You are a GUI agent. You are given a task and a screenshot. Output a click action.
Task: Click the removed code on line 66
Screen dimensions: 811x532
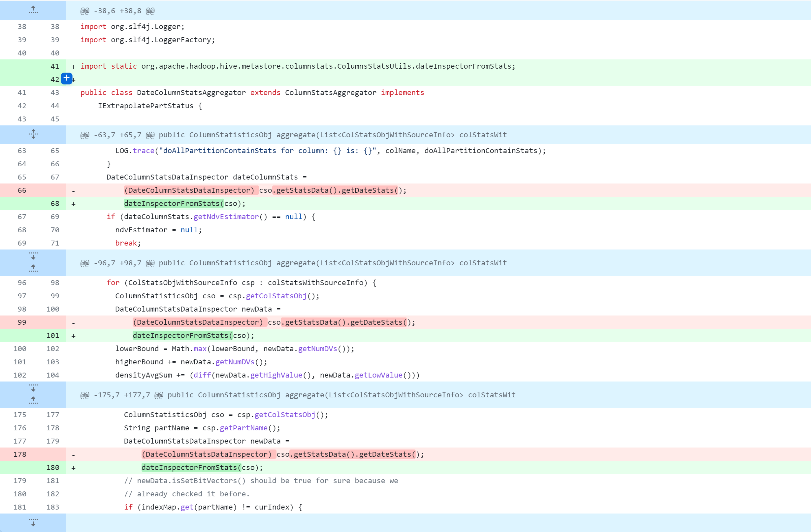coord(265,190)
